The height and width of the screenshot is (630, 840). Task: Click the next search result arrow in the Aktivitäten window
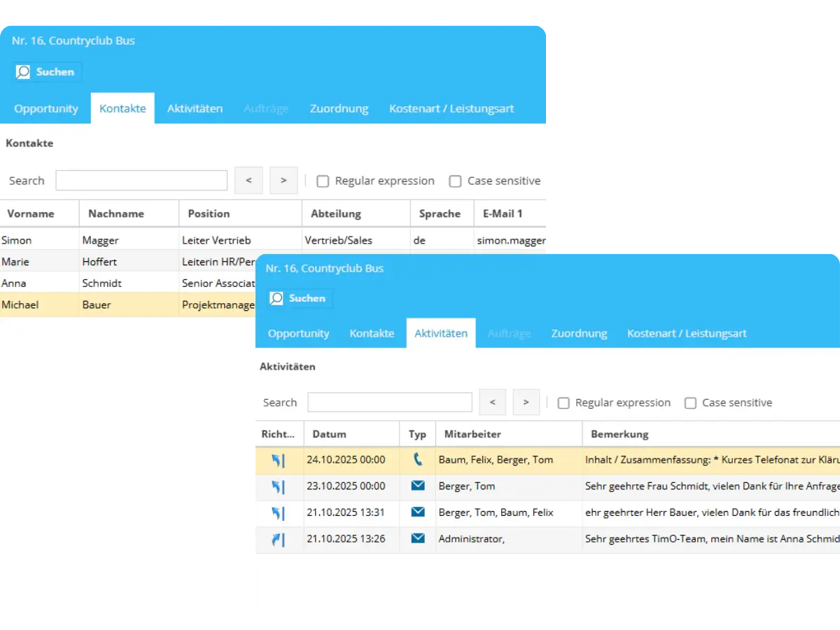point(526,402)
